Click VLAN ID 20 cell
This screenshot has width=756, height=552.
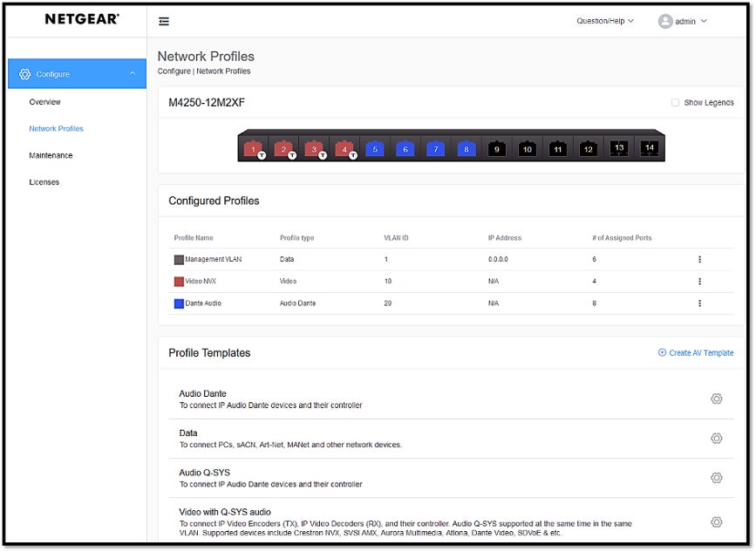pyautogui.click(x=388, y=303)
